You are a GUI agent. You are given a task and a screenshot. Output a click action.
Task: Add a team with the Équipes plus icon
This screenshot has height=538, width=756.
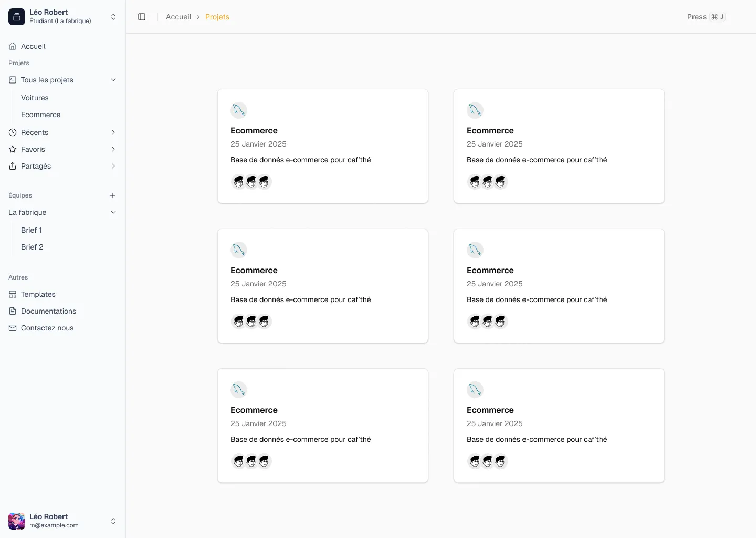112,195
